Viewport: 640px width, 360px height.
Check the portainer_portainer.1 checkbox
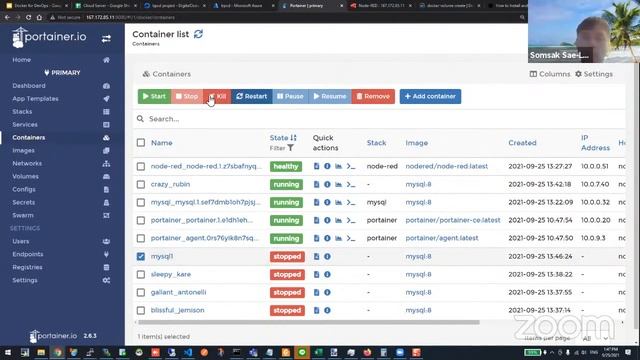[x=141, y=220]
